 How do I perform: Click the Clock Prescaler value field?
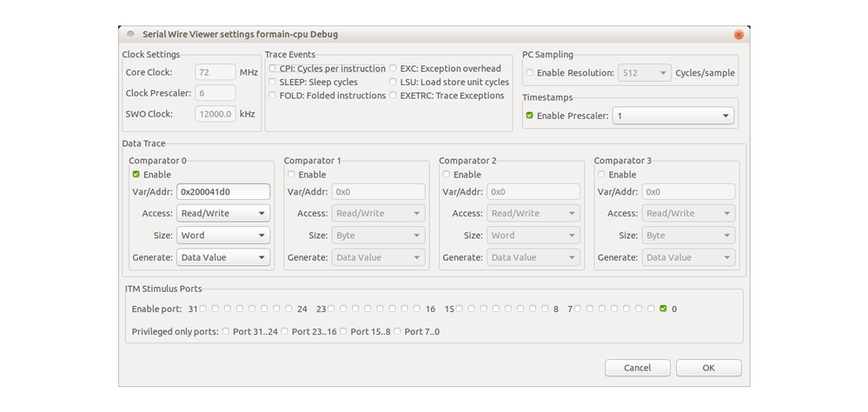[215, 93]
